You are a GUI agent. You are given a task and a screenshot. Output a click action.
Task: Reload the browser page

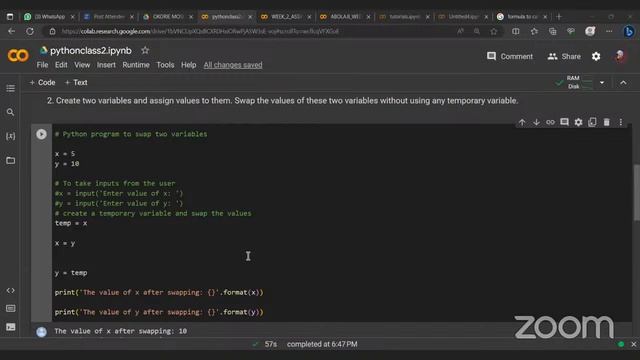click(30, 31)
